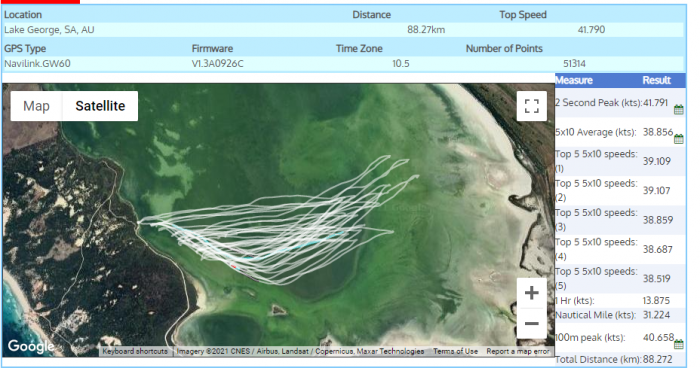Click the Total Distance (km) row
The image size is (700, 368).
(620, 359)
